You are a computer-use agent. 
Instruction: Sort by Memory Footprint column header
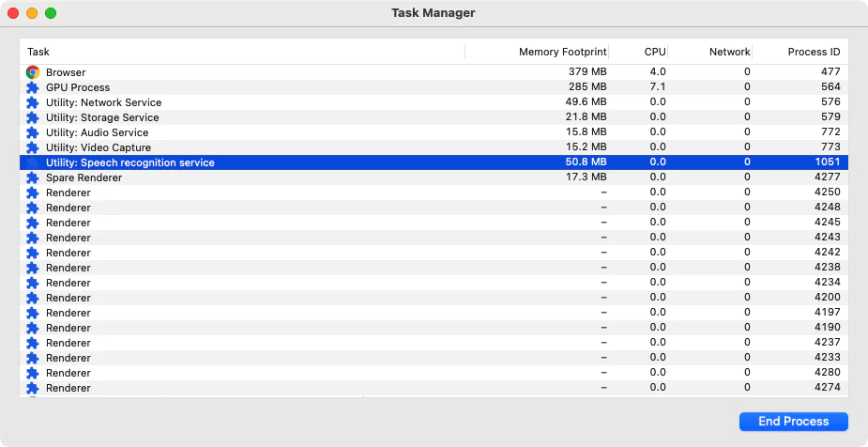[562, 52]
